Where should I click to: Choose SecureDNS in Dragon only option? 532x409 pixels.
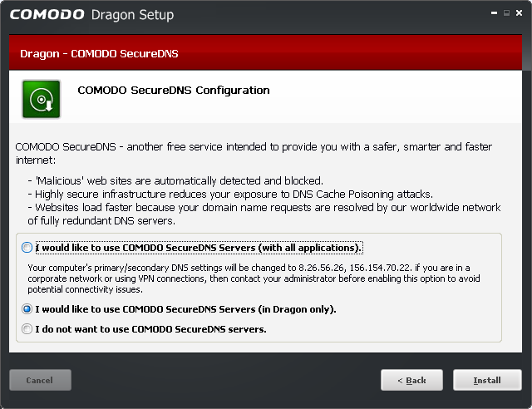pos(27,309)
